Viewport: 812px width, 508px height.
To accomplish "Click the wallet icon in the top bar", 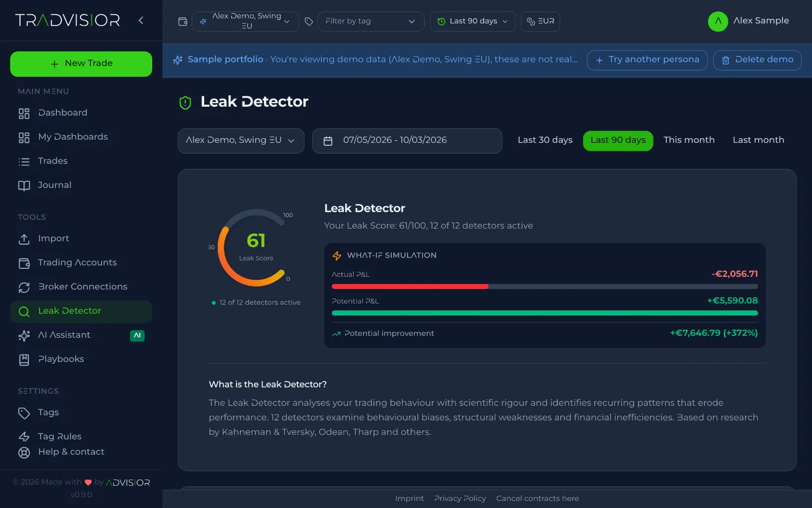I will point(183,21).
